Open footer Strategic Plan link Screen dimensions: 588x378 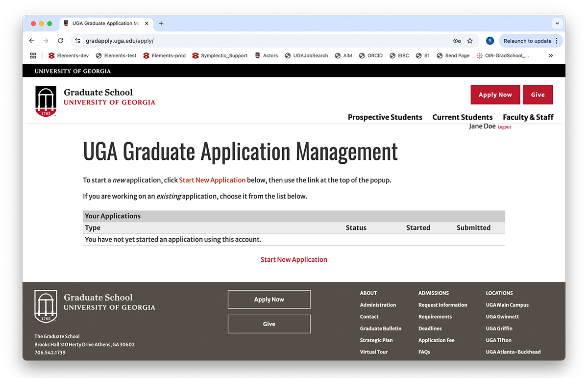[x=376, y=340]
